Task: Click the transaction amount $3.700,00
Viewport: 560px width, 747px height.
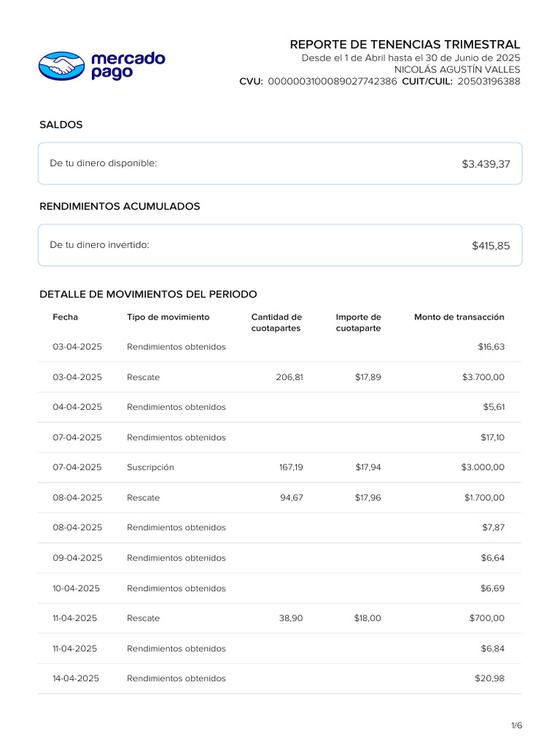Action: [x=483, y=377]
